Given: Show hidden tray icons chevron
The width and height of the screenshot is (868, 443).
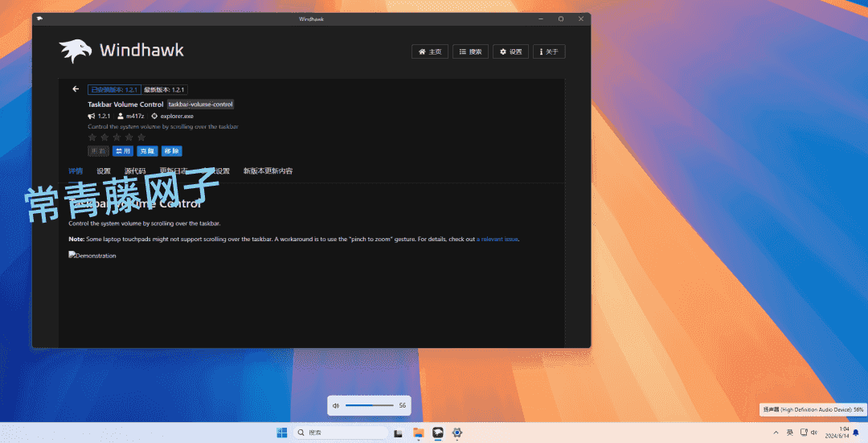Looking at the screenshot, I should (x=776, y=433).
